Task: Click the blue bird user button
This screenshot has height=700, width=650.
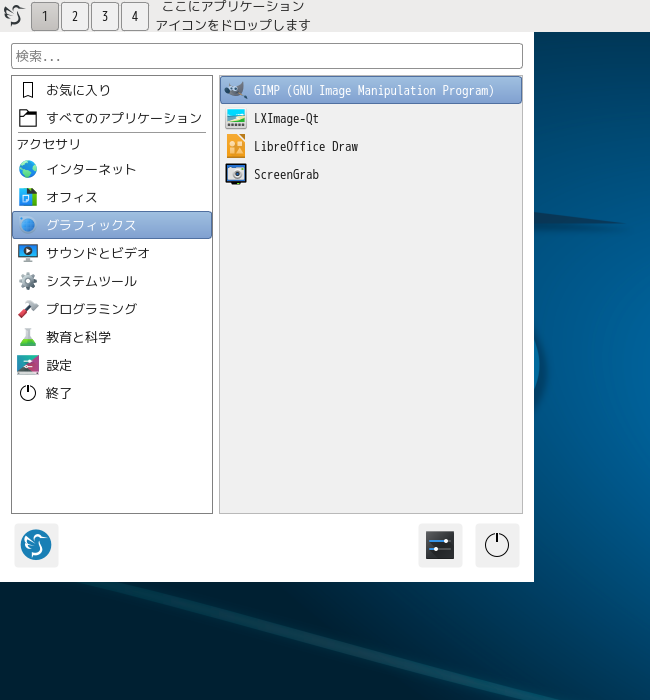Action: click(36, 545)
